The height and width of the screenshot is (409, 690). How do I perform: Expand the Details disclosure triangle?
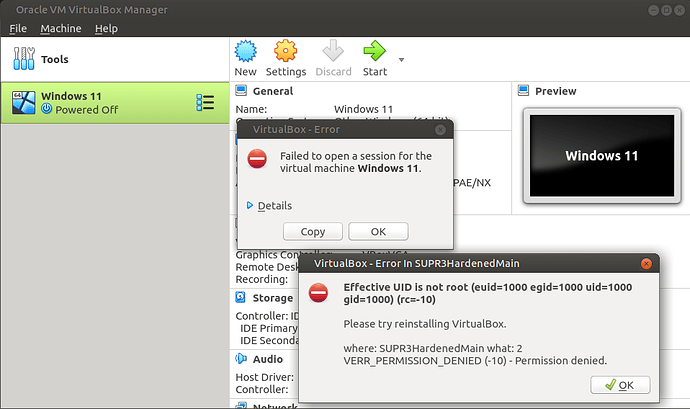pyautogui.click(x=250, y=205)
